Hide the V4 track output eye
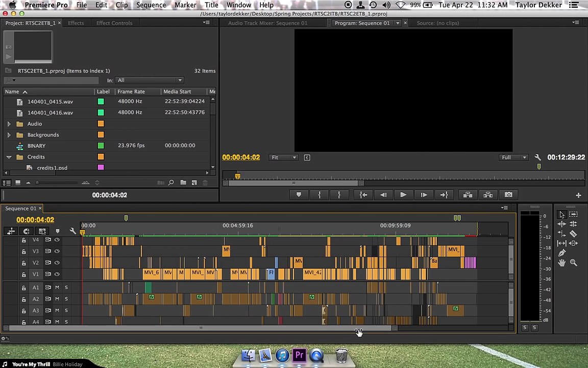 [x=57, y=240]
